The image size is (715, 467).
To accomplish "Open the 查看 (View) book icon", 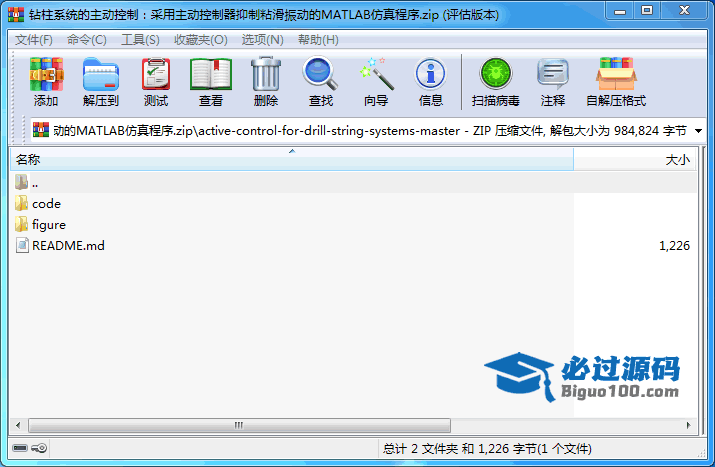I will coord(211,74).
